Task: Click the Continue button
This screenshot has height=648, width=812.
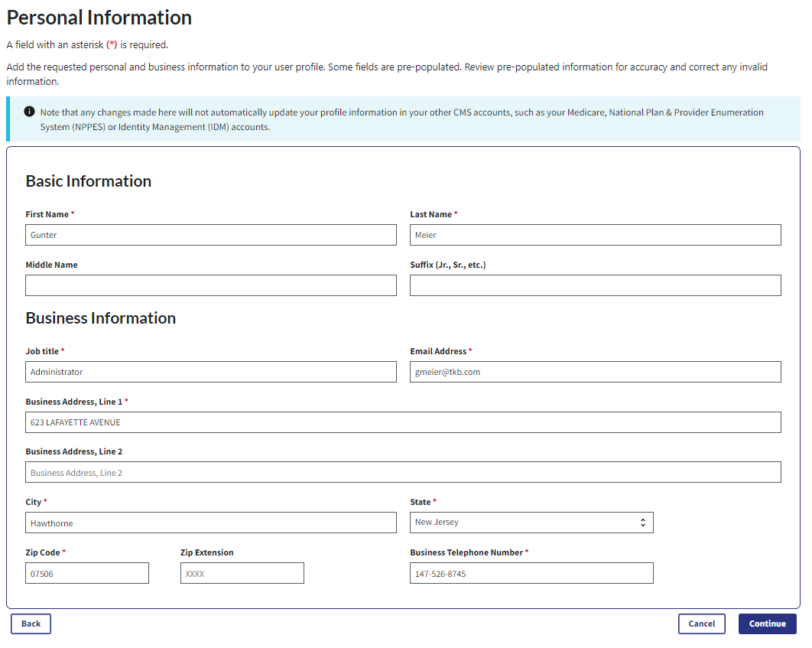Action: 767,624
